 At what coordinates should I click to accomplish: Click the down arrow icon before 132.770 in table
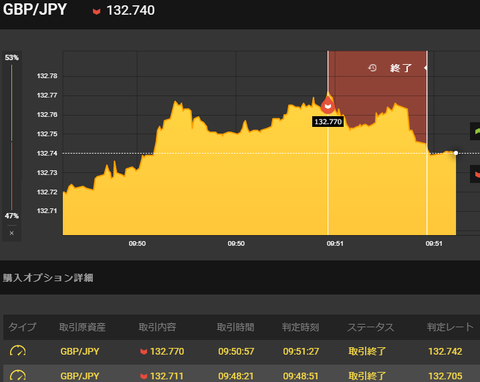click(x=144, y=352)
